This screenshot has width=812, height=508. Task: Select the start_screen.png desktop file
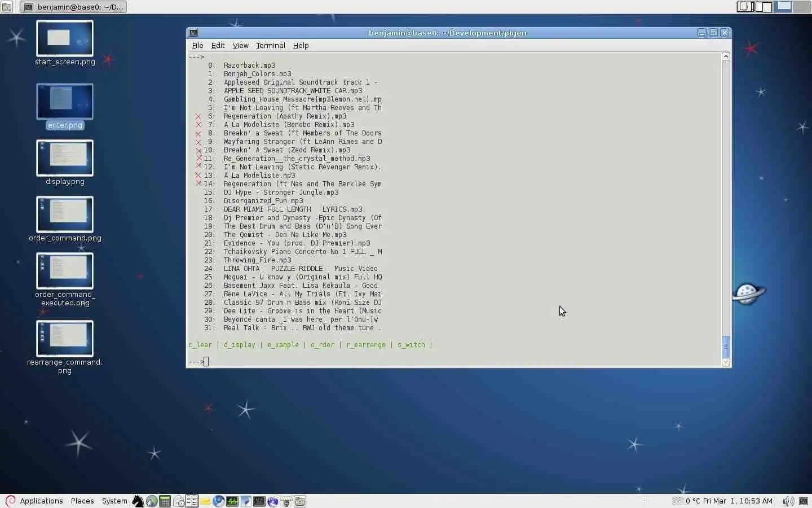[x=65, y=43]
